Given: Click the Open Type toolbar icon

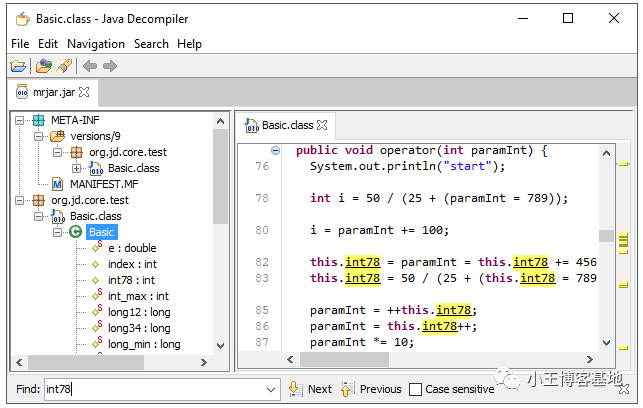Looking at the screenshot, I should point(43,67).
